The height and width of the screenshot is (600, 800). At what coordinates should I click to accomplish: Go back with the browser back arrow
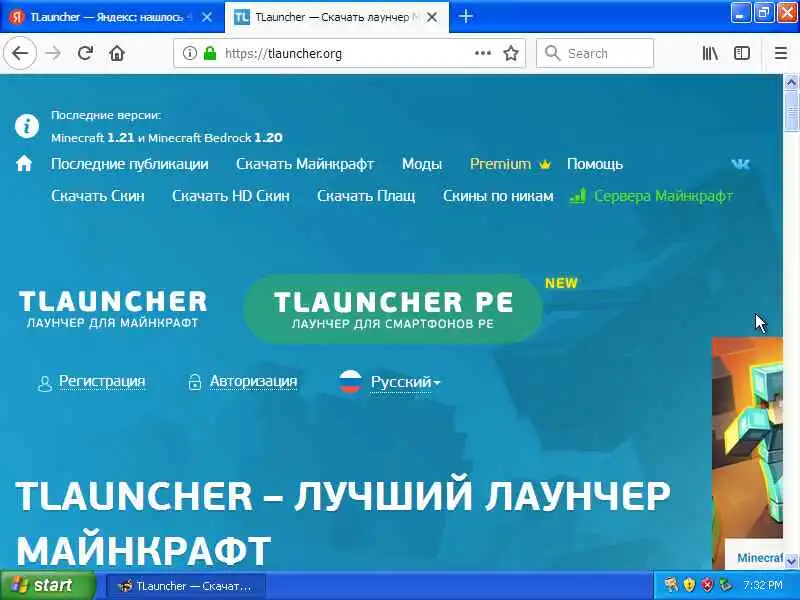pyautogui.click(x=20, y=53)
